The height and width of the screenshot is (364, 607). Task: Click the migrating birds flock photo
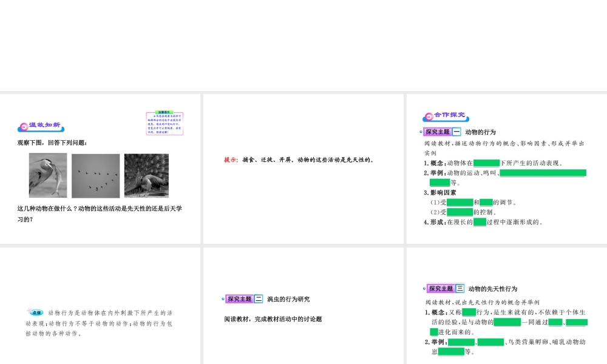[x=96, y=176]
